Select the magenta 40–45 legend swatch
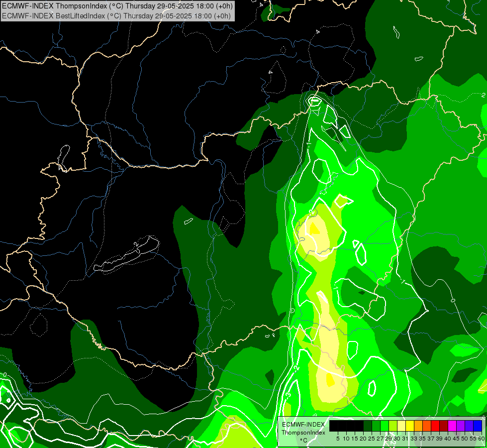 click(x=452, y=426)
